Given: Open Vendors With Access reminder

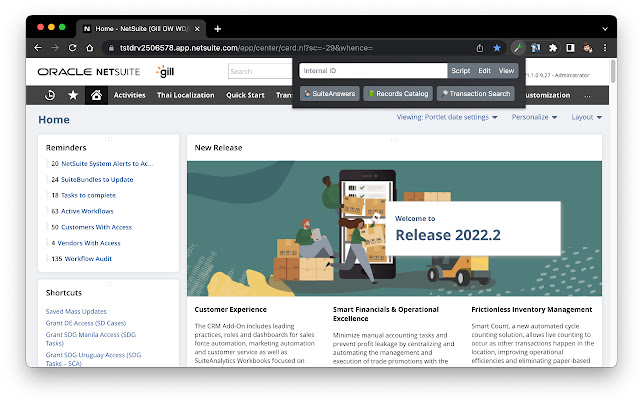Looking at the screenshot, I should 89,243.
